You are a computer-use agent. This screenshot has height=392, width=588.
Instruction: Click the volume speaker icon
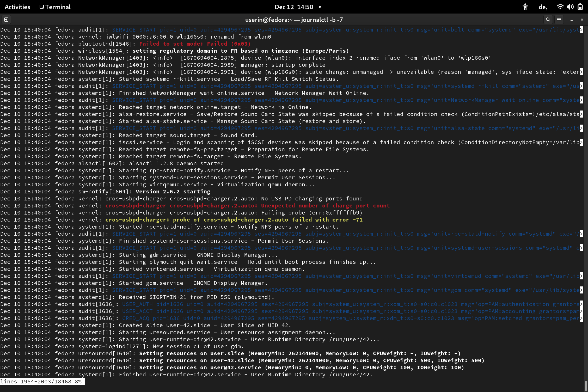(570, 7)
